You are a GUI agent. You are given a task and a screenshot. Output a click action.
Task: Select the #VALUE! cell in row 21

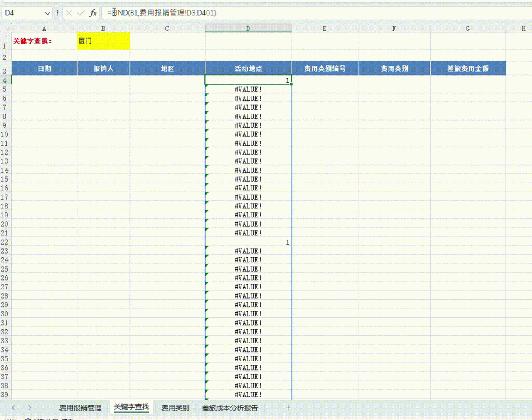coord(248,233)
